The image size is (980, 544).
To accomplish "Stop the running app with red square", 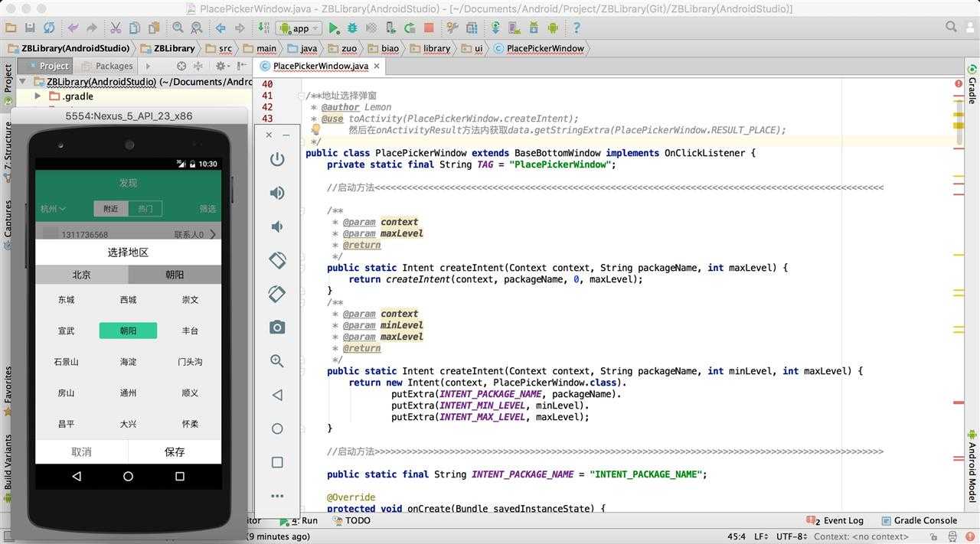I will 429,28.
